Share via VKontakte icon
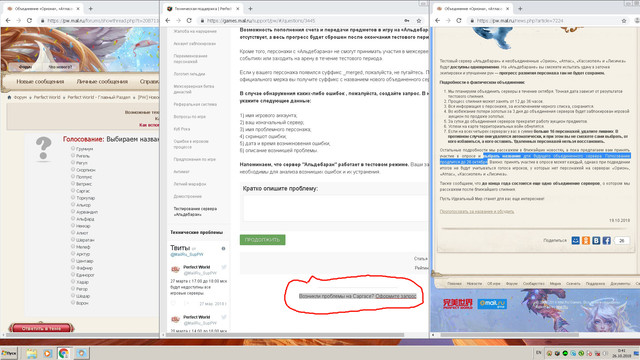The width and height of the screenshot is (640, 360). coord(596,240)
